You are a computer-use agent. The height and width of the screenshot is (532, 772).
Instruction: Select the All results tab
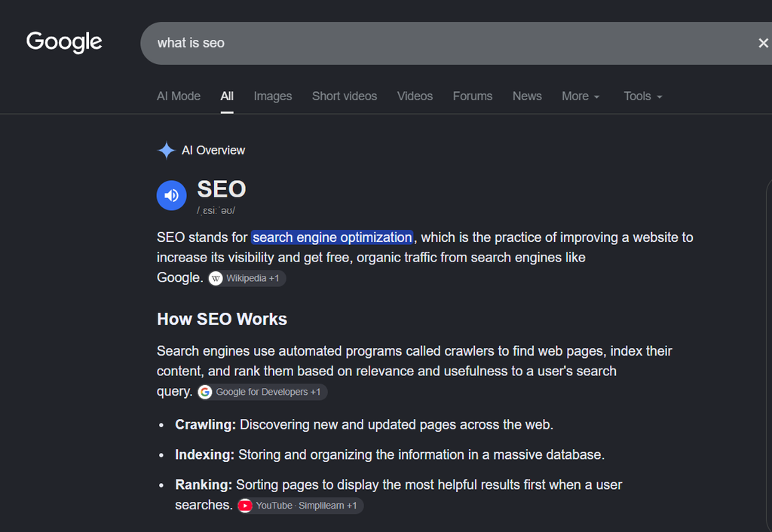click(227, 96)
